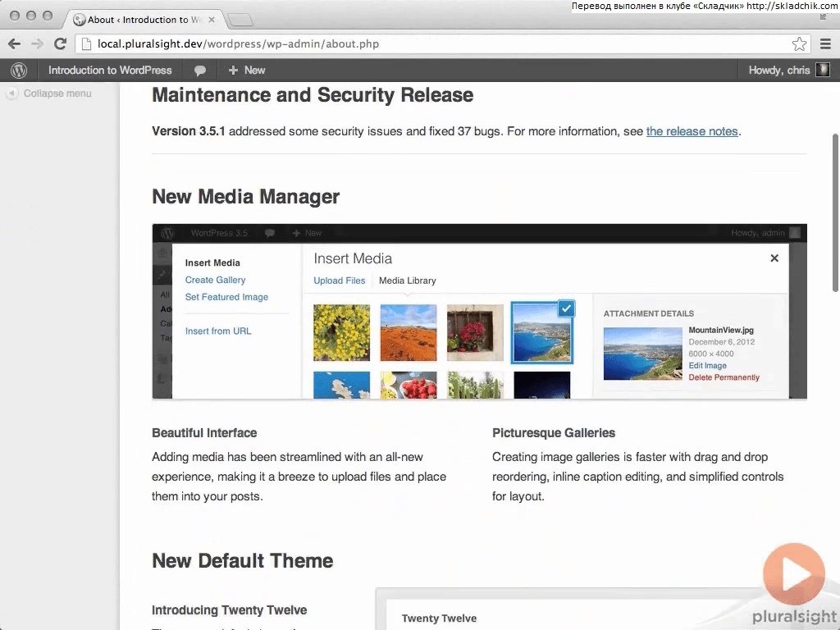The width and height of the screenshot is (840, 630).
Task: Click Delete Permanently in attachment details
Action: pyautogui.click(x=724, y=377)
